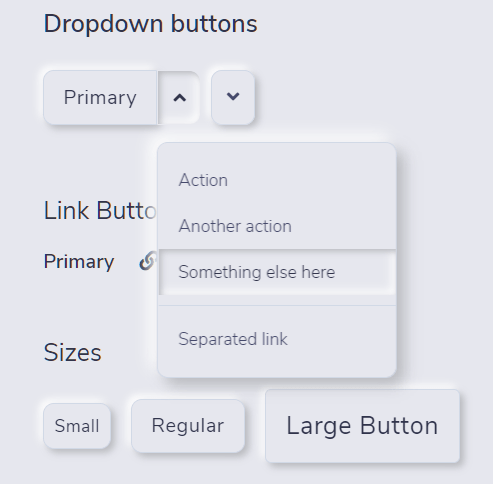Screen dimensions: 493x484
Task: Click the Large Button
Action: click(362, 426)
